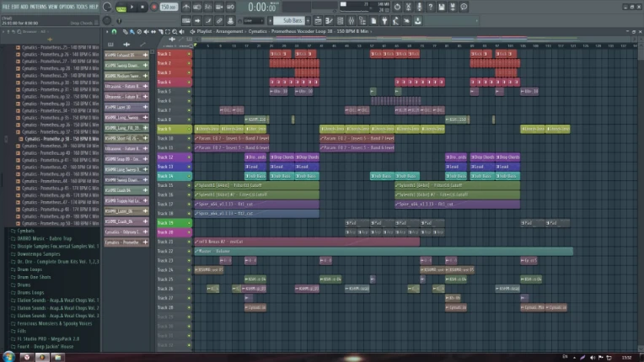The width and height of the screenshot is (644, 362).
Task: Select the playlist selection rectangle tool
Action: pos(168,31)
